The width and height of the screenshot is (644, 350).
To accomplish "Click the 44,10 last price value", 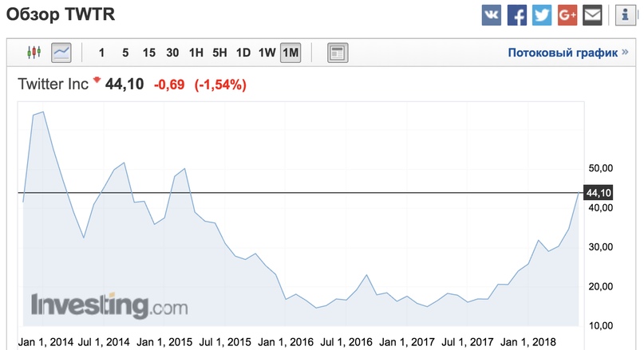I will [x=124, y=85].
